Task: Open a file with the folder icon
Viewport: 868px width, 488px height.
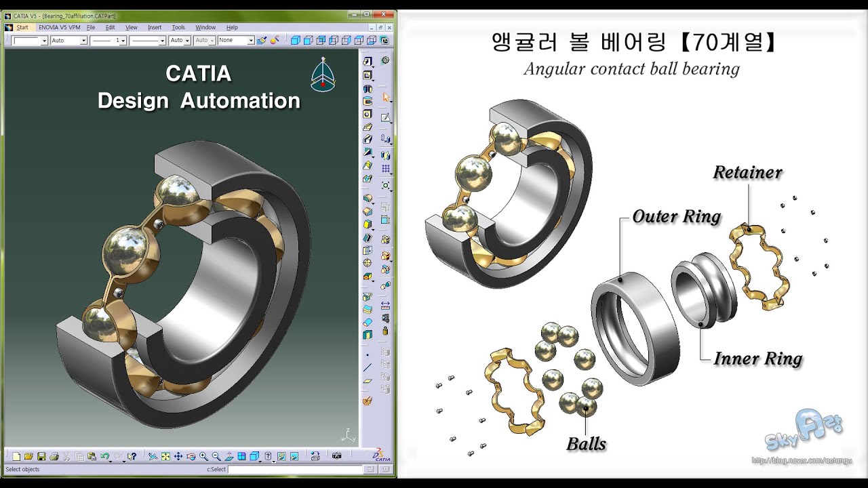Action: pos(28,456)
